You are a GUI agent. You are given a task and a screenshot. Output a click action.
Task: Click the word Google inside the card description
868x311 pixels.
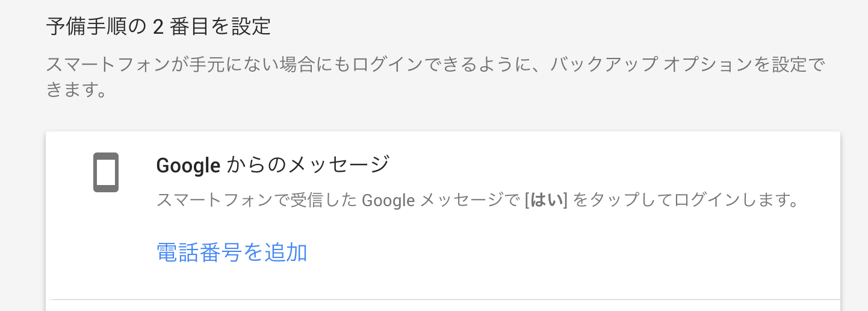(x=388, y=200)
